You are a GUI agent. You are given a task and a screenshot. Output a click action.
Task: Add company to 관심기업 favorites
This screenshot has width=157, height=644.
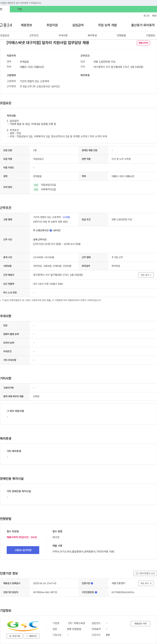pos(15,636)
